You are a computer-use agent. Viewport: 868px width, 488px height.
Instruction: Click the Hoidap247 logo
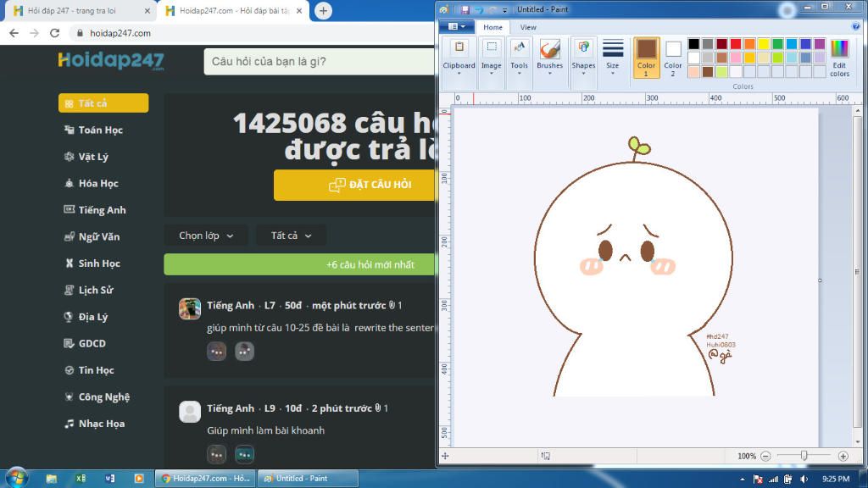click(111, 60)
